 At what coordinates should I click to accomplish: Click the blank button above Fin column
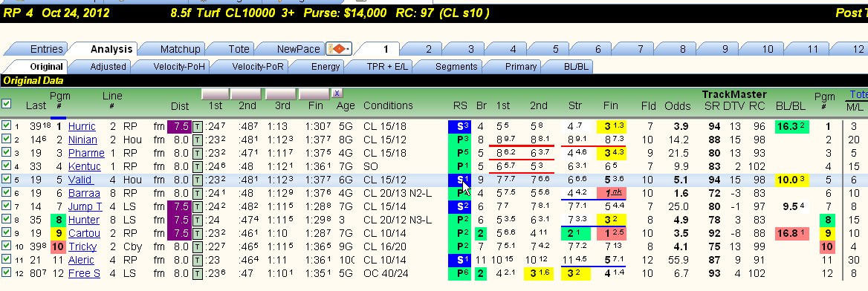(x=314, y=94)
